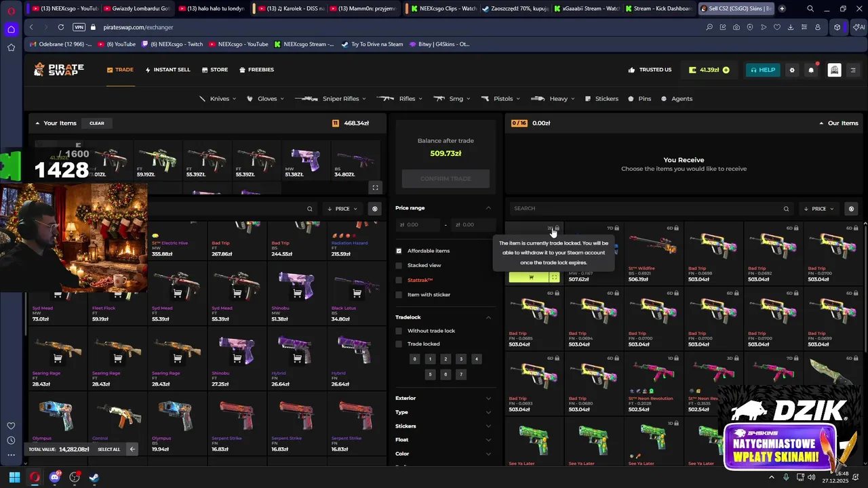Click cart icon on 73.01zł Syd Mead item

58,293
